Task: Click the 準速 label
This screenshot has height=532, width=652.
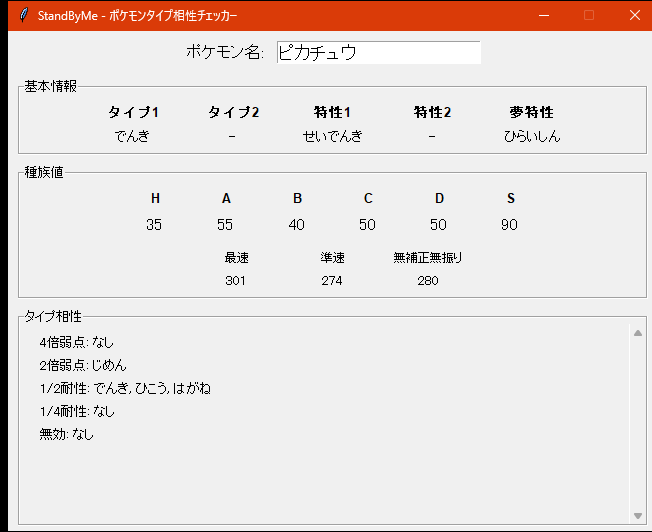Action: 332,258
